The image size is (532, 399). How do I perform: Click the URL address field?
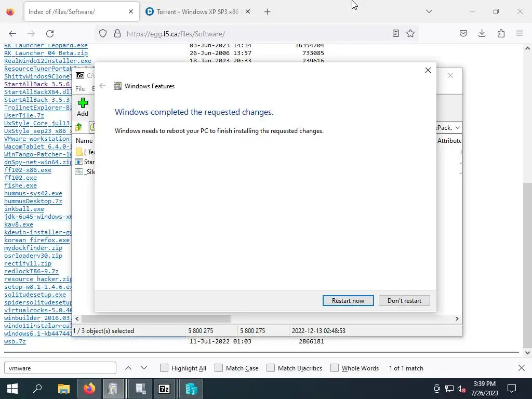(256, 34)
